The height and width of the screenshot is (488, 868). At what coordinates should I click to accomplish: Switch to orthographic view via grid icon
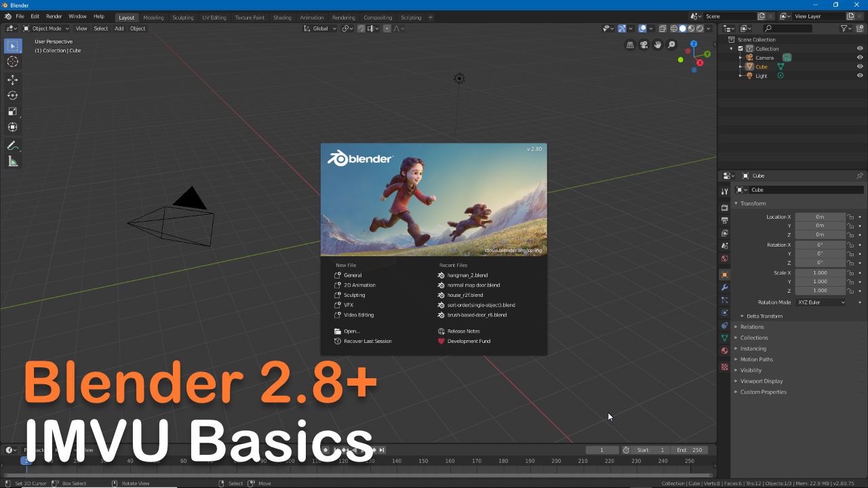pyautogui.click(x=630, y=45)
